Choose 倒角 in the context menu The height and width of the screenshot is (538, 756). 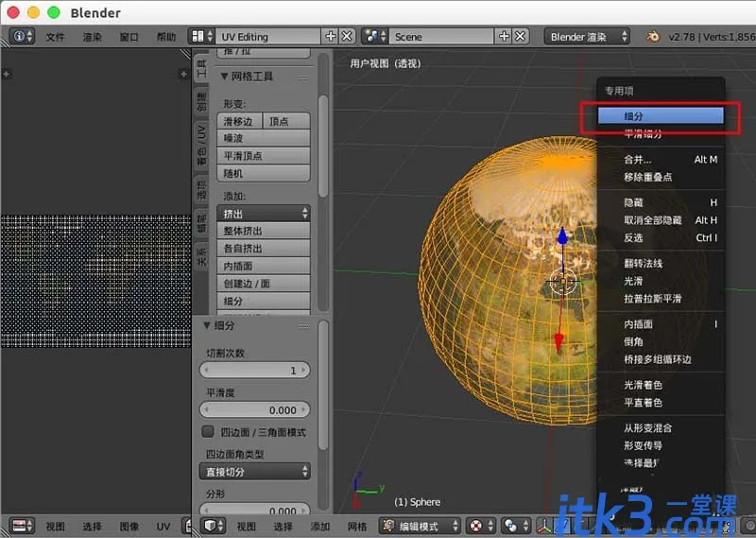661,341
